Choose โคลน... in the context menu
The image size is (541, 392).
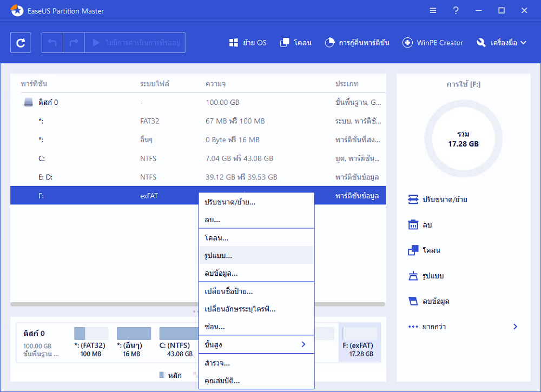256,238
